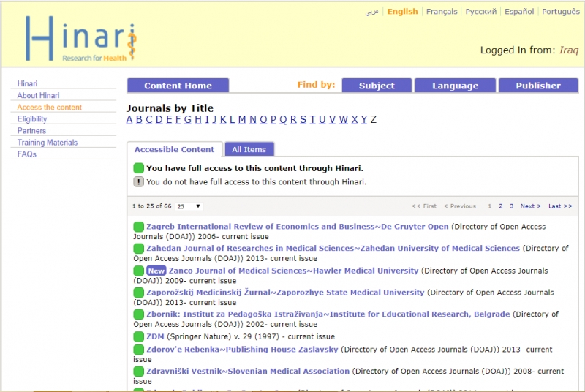Click the green access icon beside Zanco Journal
The height and width of the screenshot is (392, 585).
tap(138, 271)
